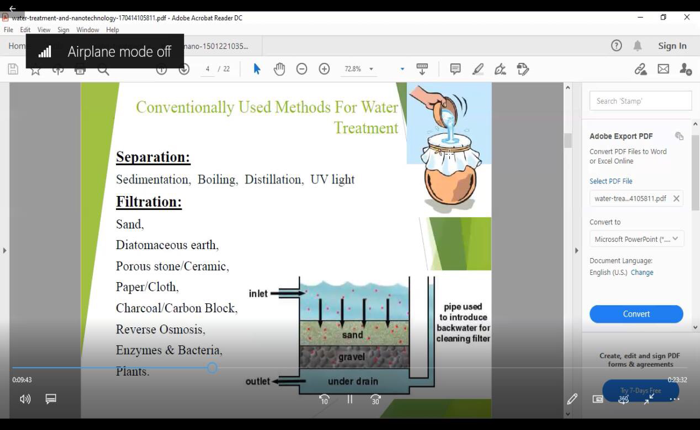Toggle the video volume speaker
Viewport: 700px width, 430px height.
[25, 399]
